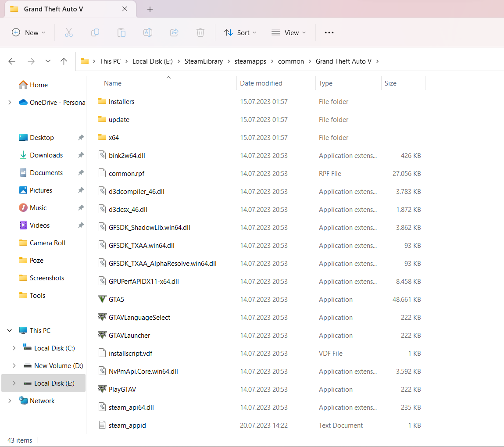Close the Grand Theft Auto V tab
This screenshot has height=447, width=504.
coord(125,9)
